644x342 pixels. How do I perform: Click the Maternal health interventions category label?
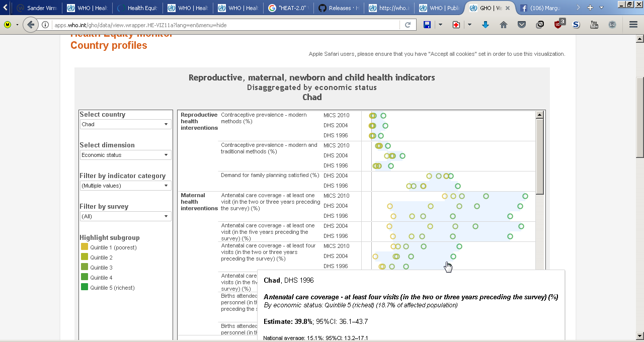199,202
